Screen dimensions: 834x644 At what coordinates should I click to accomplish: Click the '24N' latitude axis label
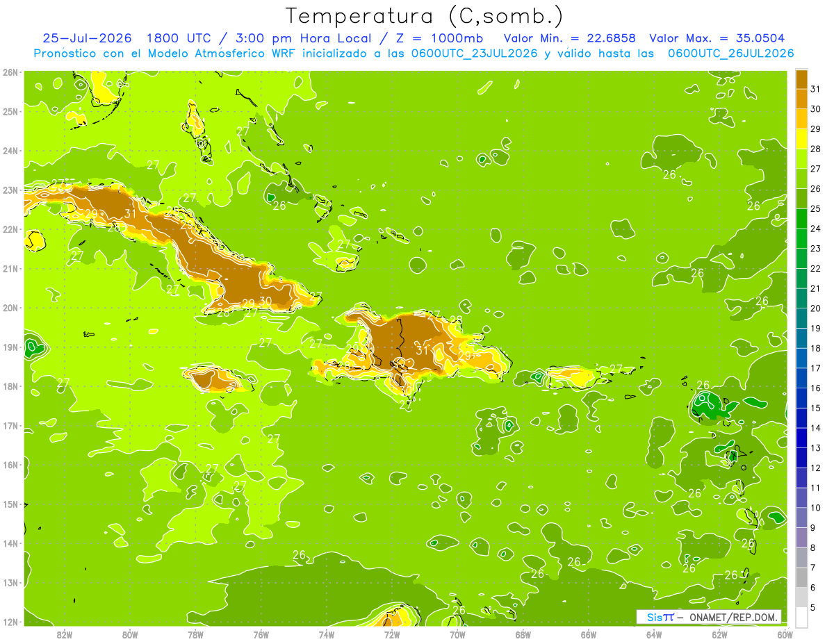pyautogui.click(x=10, y=151)
